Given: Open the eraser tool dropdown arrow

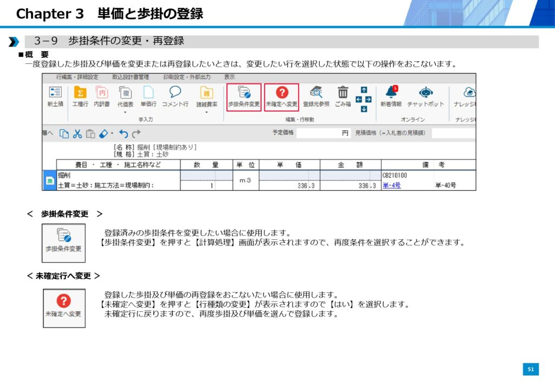Looking at the screenshot, I should [x=112, y=133].
